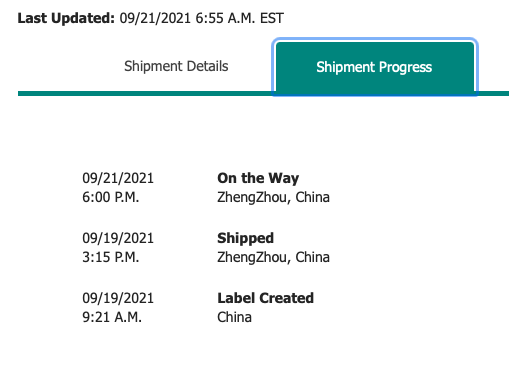Click the Shipped status entry
This screenshot has width=509, height=367.
pos(245,238)
